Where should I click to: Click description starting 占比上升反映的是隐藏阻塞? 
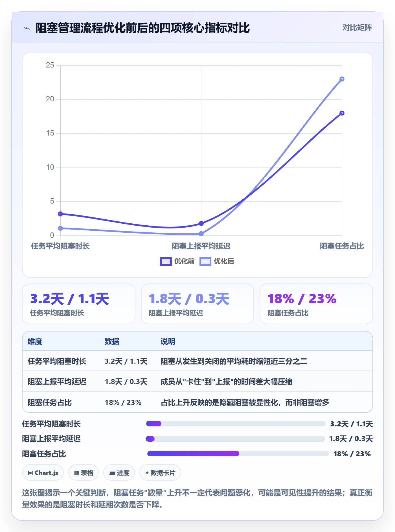pyautogui.click(x=245, y=402)
